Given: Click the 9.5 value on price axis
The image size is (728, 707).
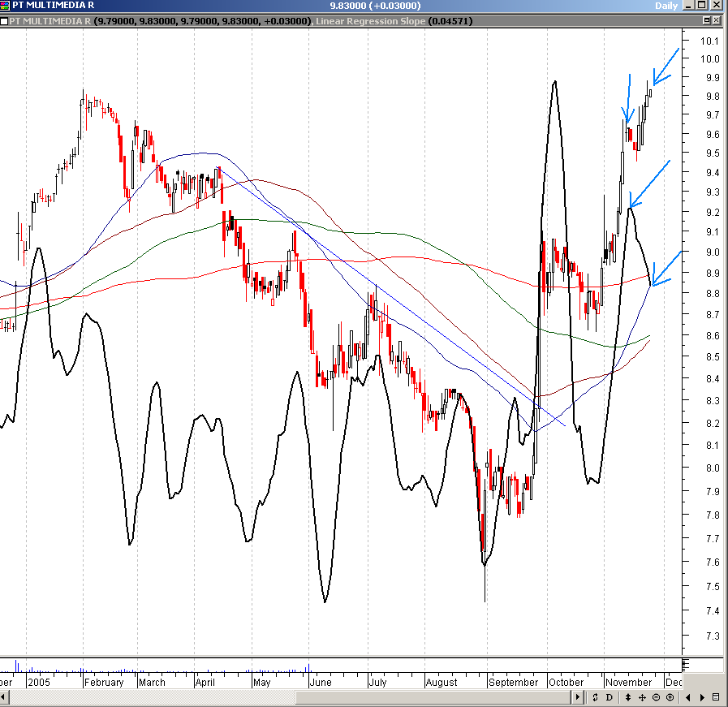Looking at the screenshot, I should coord(713,153).
